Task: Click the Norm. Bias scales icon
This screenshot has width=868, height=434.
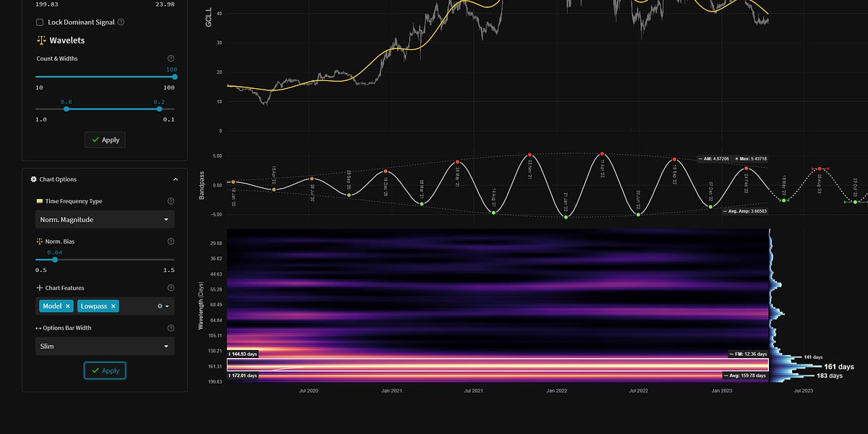Action: 40,242
